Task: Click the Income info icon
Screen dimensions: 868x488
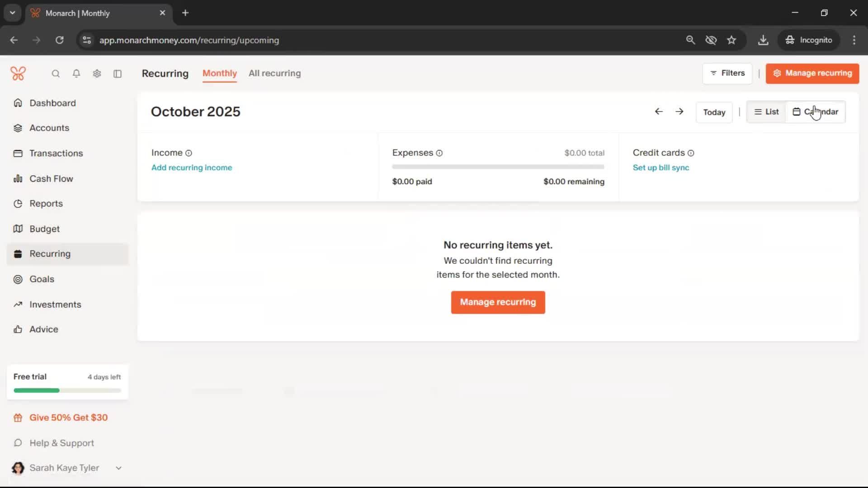Action: tap(189, 153)
